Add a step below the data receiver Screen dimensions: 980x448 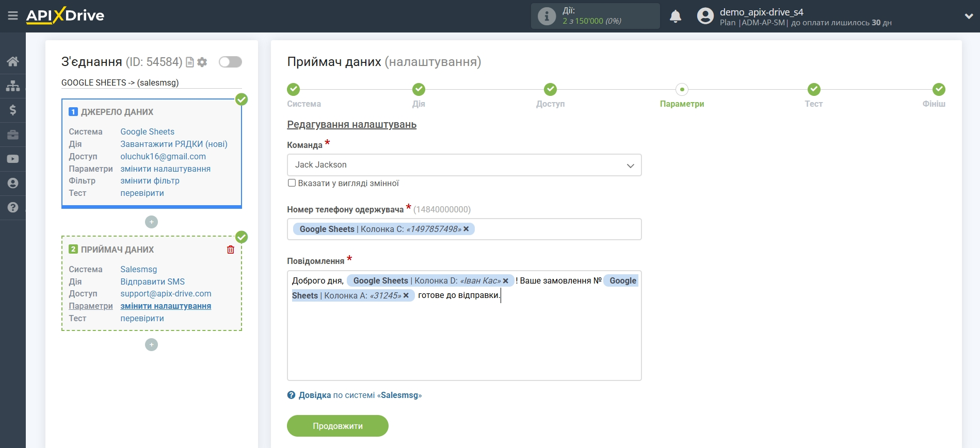151,344
